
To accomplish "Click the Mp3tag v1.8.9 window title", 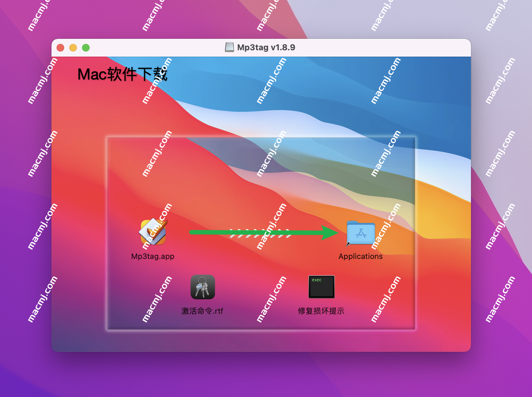I will click(266, 47).
